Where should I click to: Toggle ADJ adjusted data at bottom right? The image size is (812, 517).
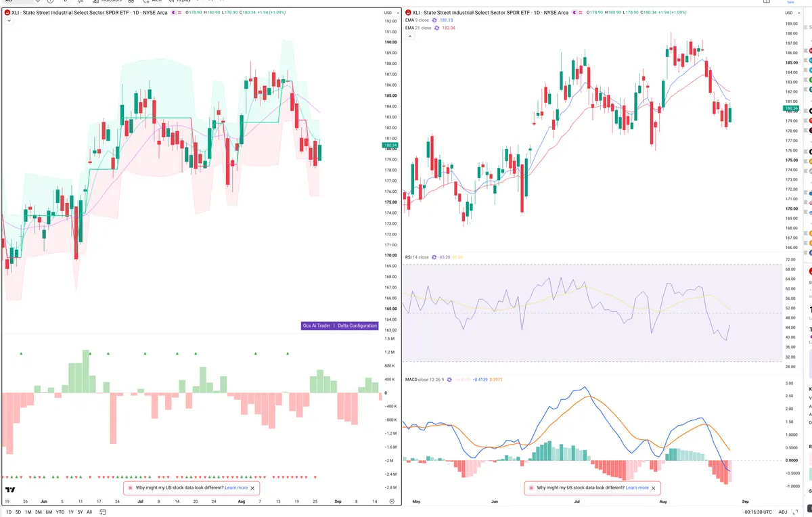(x=783, y=512)
